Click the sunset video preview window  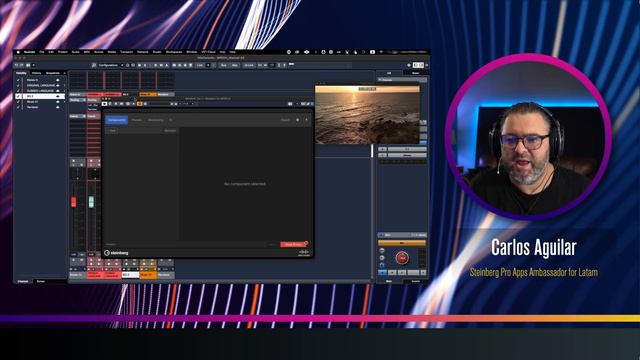tap(367, 115)
